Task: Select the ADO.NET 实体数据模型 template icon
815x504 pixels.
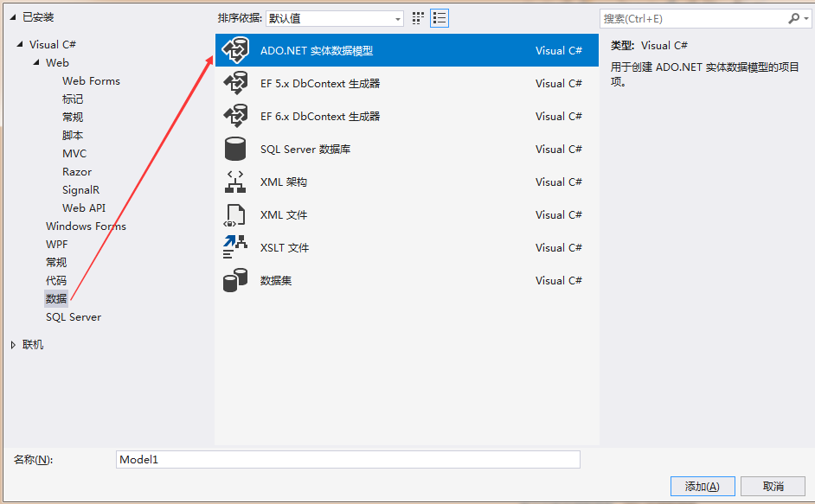Action: click(234, 49)
